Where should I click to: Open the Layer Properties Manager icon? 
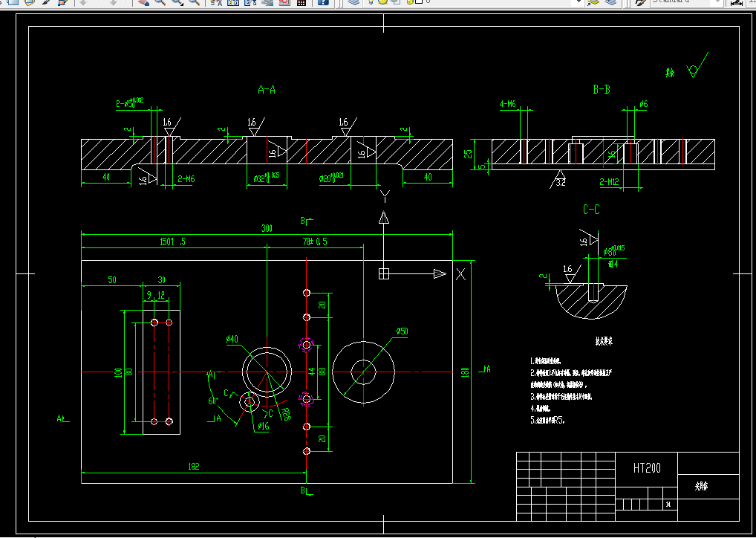pyautogui.click(x=354, y=2)
